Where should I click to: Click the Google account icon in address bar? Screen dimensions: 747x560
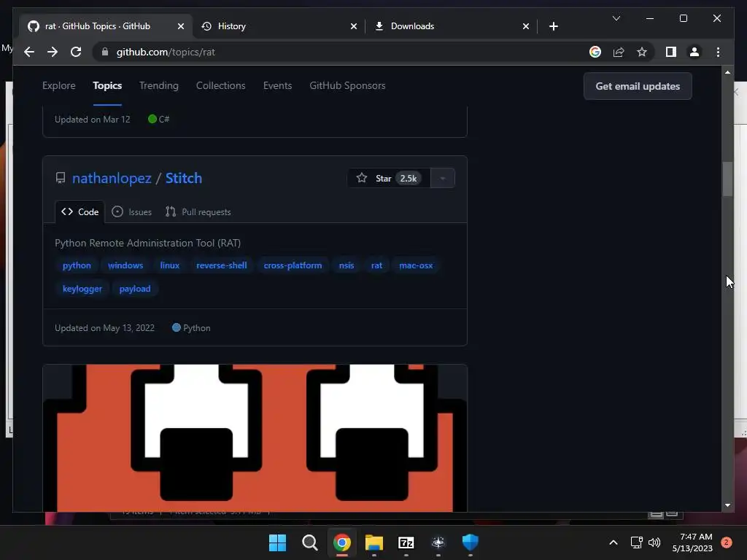(595, 52)
